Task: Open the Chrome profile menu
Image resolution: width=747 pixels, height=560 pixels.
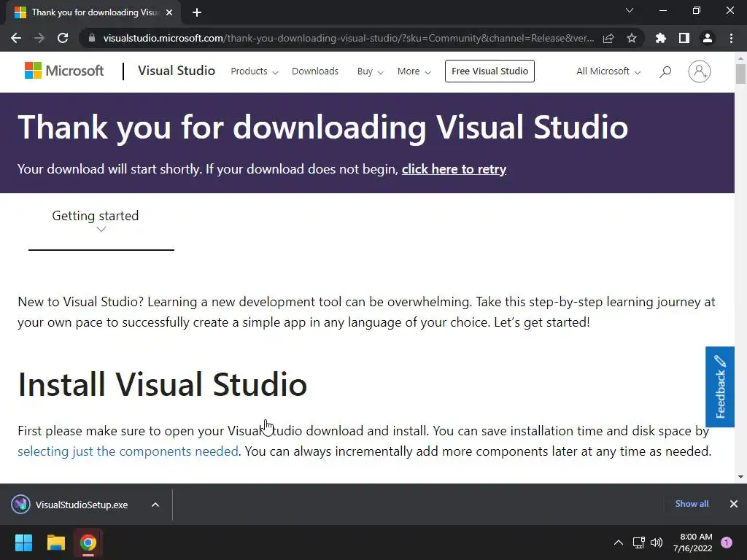Action: (708, 38)
